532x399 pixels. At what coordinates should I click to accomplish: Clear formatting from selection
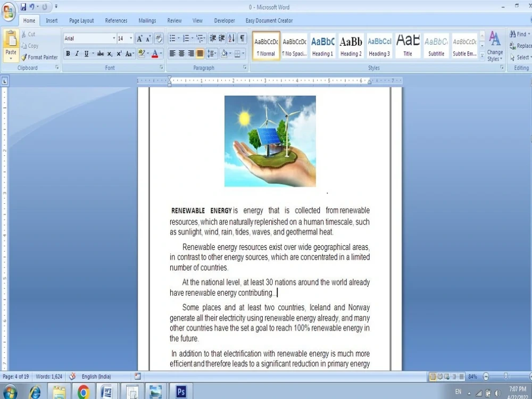coord(159,38)
